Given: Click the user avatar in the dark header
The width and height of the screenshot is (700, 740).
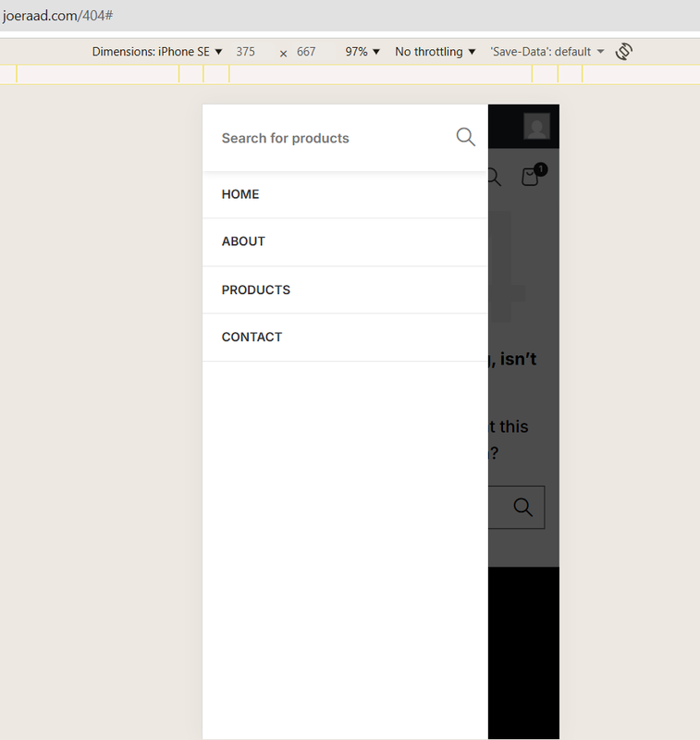Looking at the screenshot, I should click(x=537, y=126).
